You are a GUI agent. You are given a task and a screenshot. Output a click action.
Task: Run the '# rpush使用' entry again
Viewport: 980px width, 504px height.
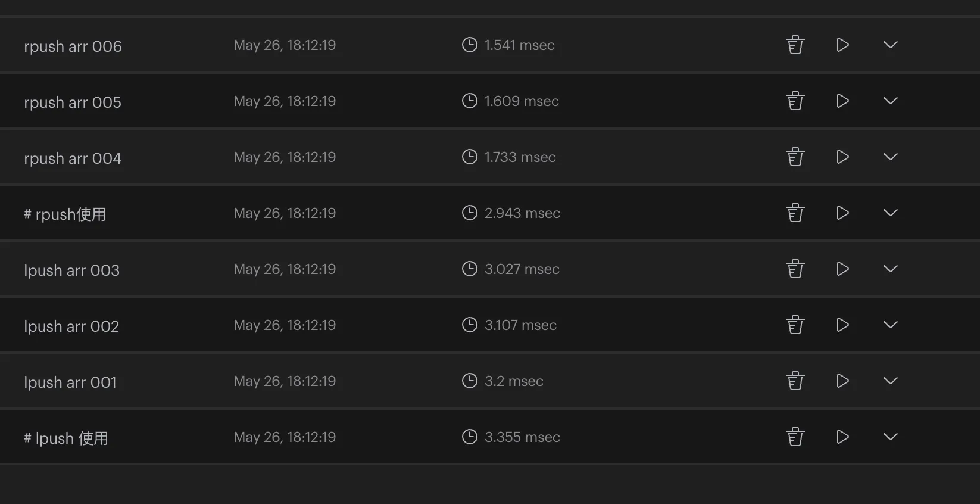[x=842, y=213]
